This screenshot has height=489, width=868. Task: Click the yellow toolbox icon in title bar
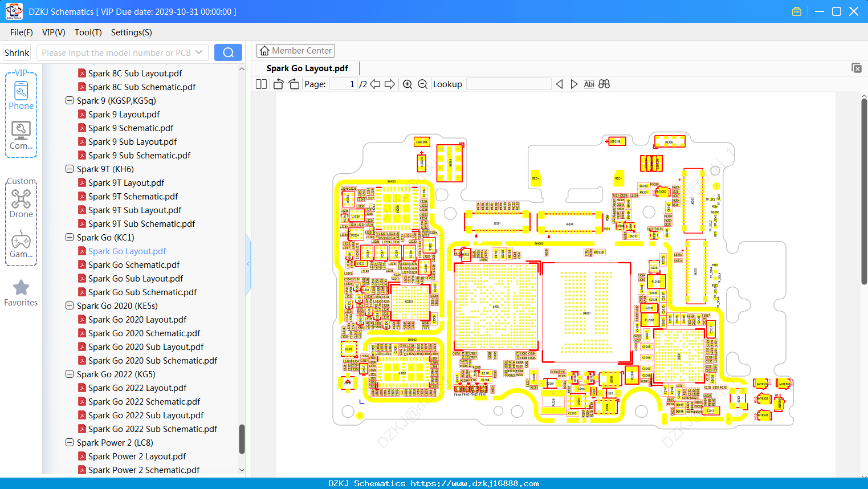[797, 11]
